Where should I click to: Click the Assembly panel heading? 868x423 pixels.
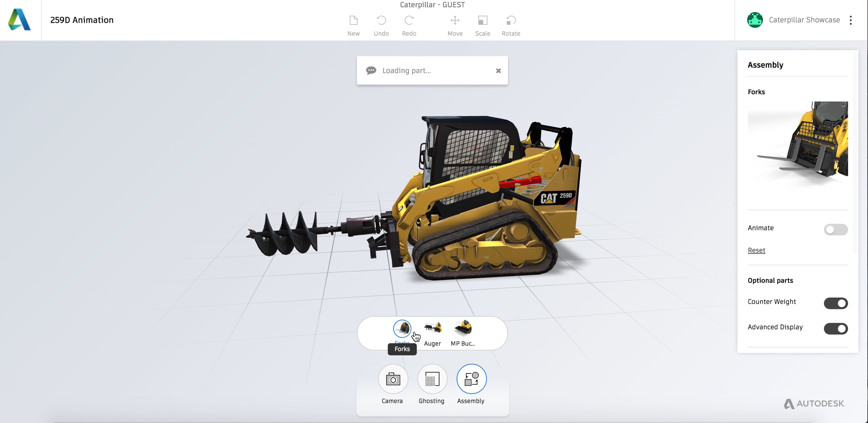pyautogui.click(x=765, y=65)
